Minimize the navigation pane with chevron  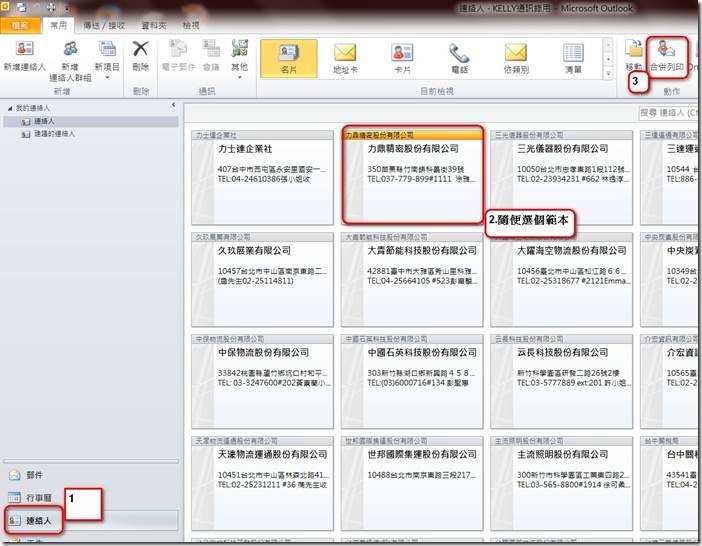tap(173, 105)
